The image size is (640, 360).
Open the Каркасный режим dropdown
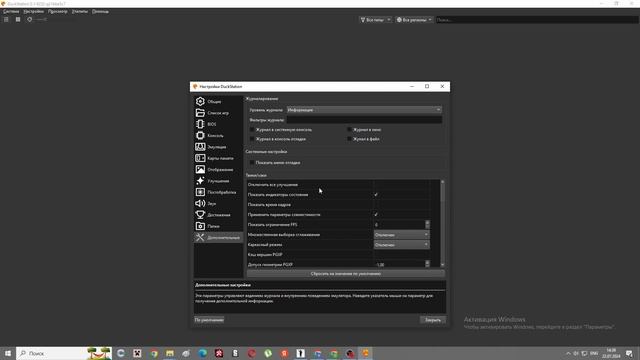point(401,245)
